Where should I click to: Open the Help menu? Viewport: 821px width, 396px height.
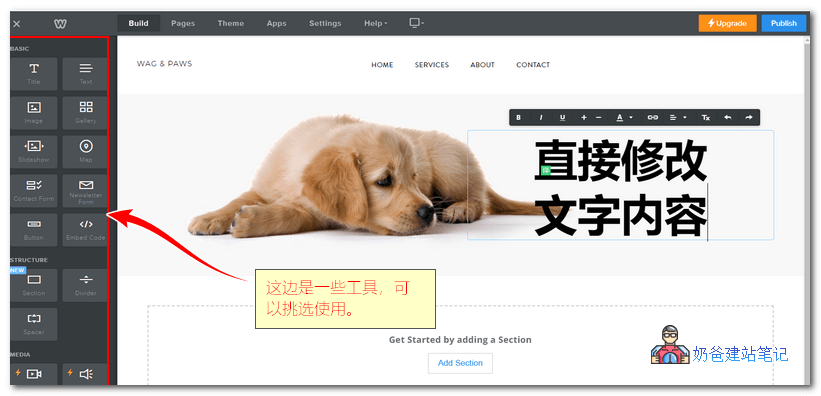[x=375, y=24]
